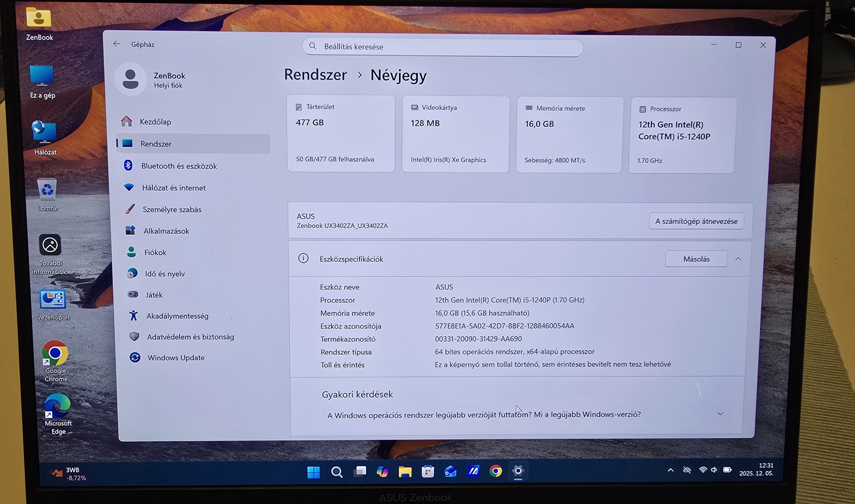Maximize the Settings window

coord(738,45)
